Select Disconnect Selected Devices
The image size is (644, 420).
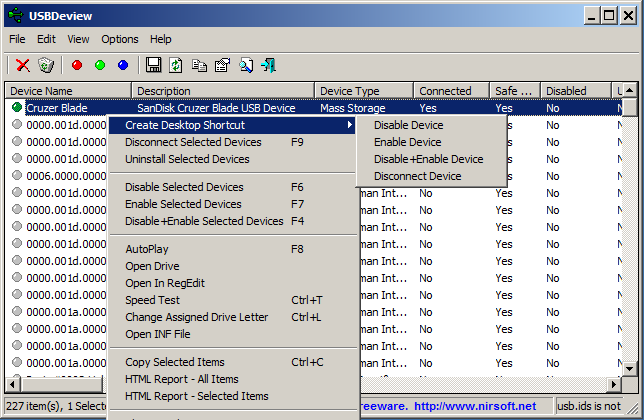pos(232,142)
